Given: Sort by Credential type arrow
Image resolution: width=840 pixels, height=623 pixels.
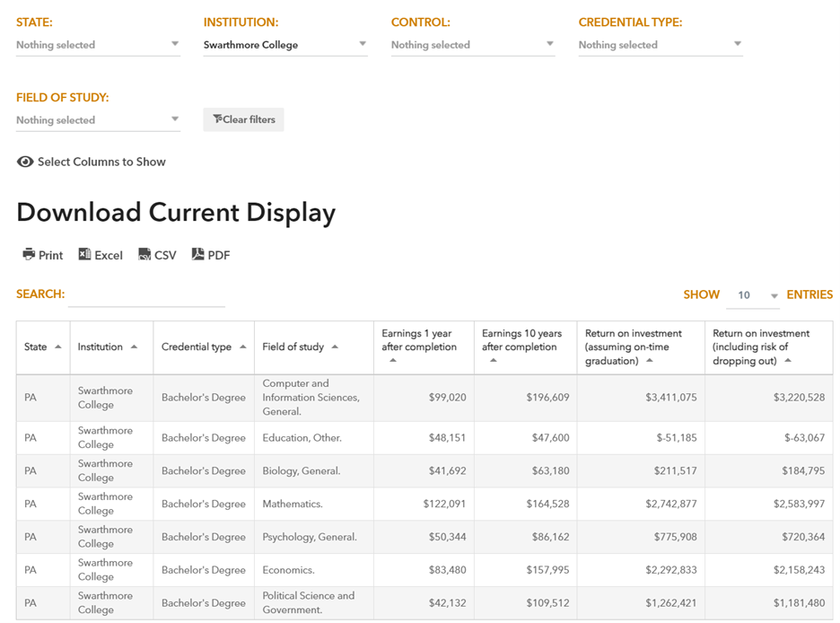Looking at the screenshot, I should pos(242,347).
